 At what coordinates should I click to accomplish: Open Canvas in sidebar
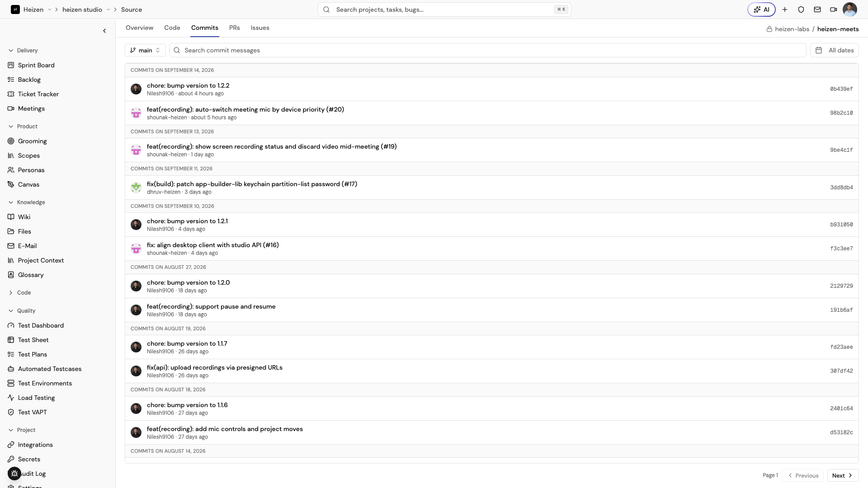(x=28, y=184)
